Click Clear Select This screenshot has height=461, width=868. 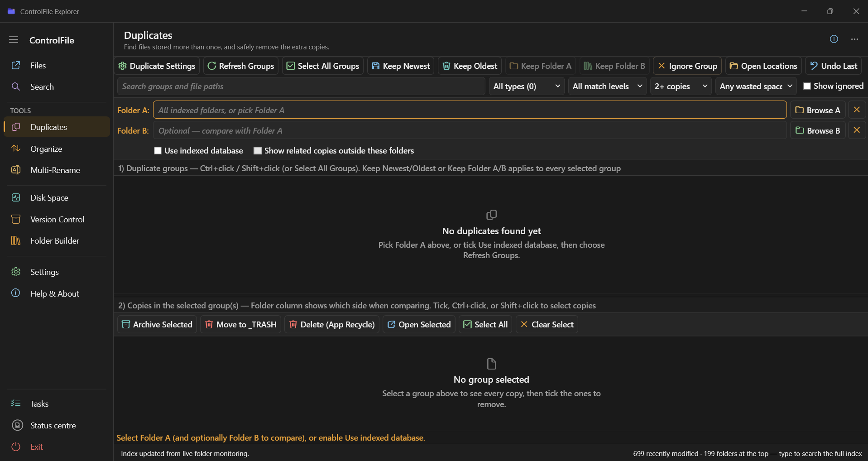547,325
